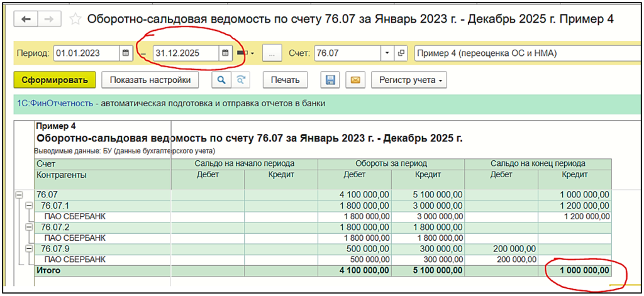Collapse the 76.07.2 subaccount row
Viewport: 644px width, 296px height.
[x=28, y=227]
